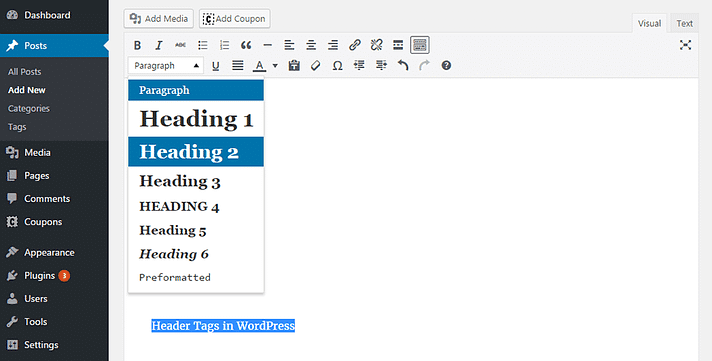The height and width of the screenshot is (361, 712).
Task: Insert a blockquote
Action: (x=246, y=45)
